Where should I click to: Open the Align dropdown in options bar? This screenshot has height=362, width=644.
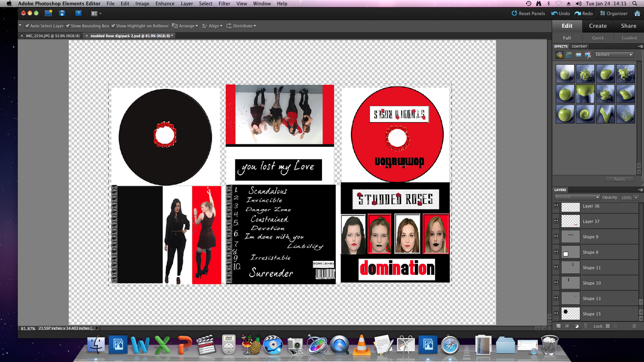click(x=213, y=26)
